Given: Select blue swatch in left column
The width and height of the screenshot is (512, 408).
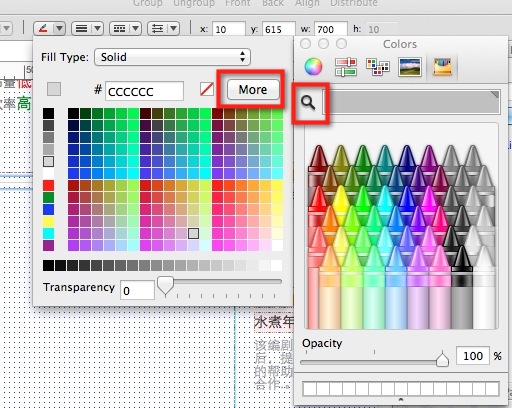Looking at the screenshot, I should [48, 209].
